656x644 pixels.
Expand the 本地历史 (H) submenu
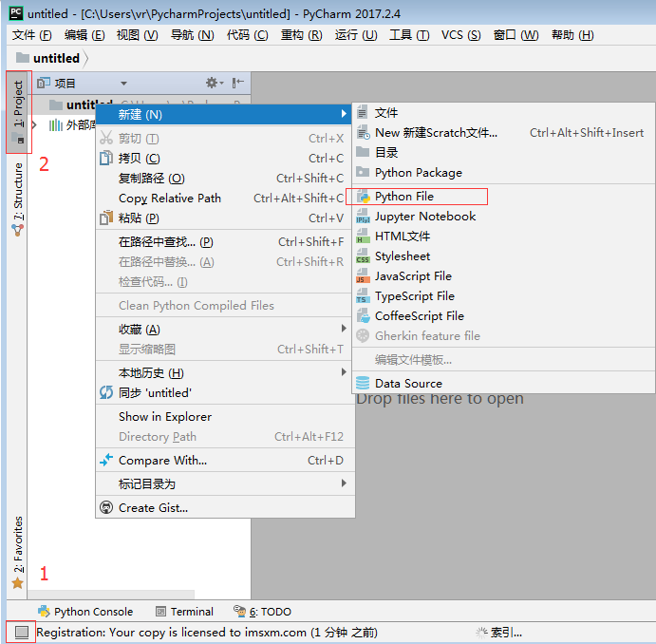(224, 373)
